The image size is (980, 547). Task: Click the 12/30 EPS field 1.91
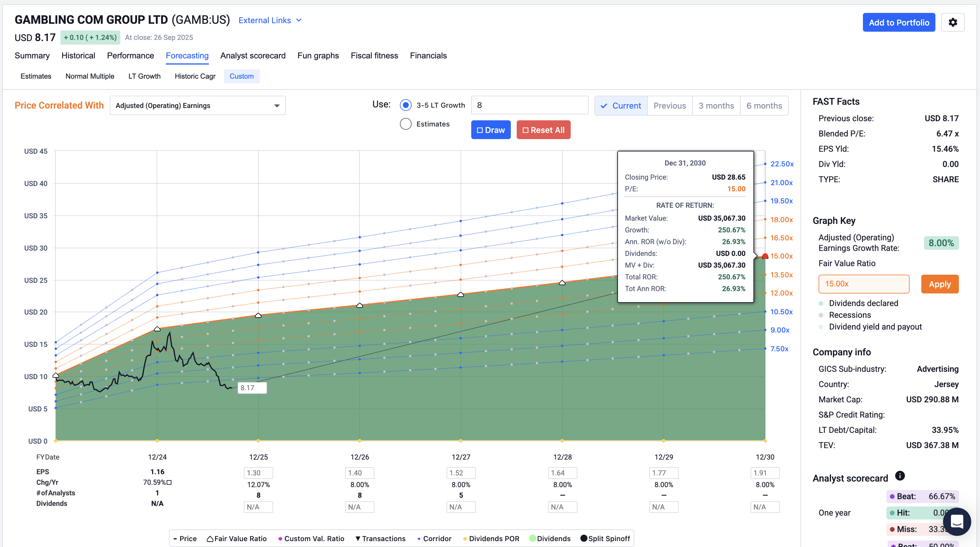click(765, 473)
